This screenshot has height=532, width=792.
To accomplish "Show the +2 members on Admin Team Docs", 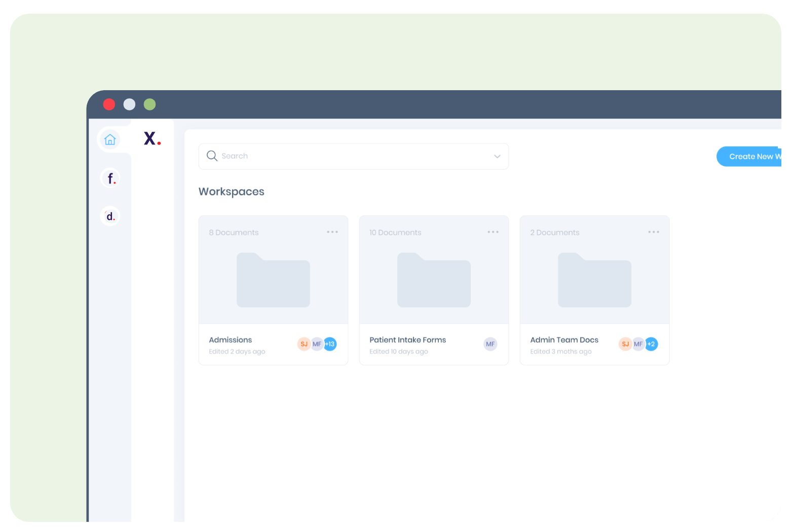I will pyautogui.click(x=652, y=344).
